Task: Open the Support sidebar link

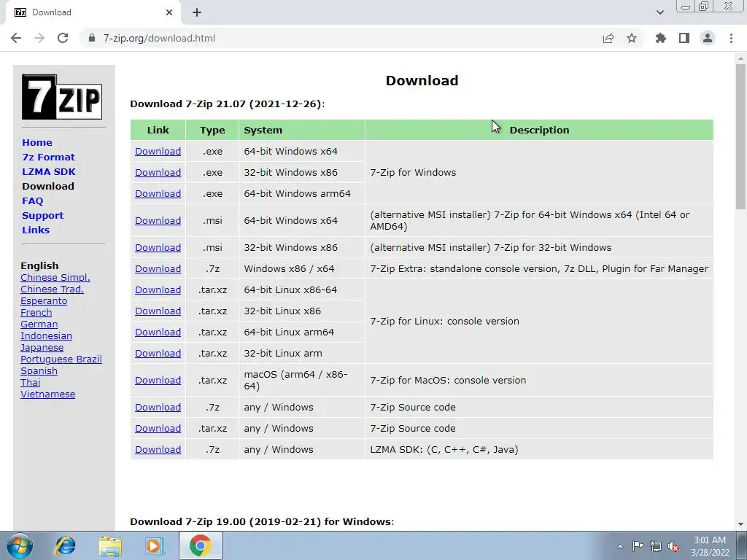Action: [42, 215]
